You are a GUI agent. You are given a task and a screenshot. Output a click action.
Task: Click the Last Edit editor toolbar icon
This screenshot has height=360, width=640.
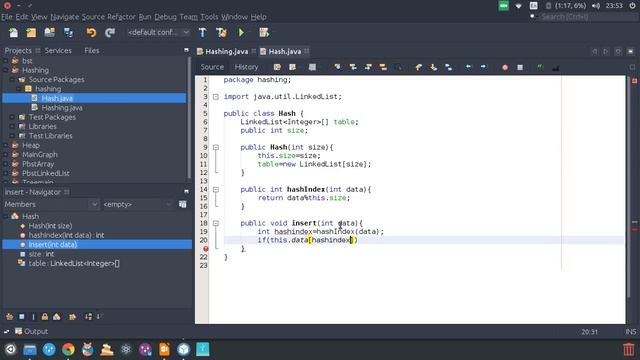[277, 67]
